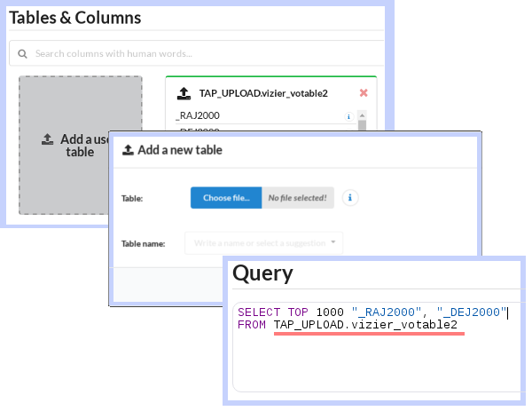Image resolution: width=532 pixels, height=411 pixels.
Task: Click the "_DEJ2000" token in query
Action: [x=472, y=312]
